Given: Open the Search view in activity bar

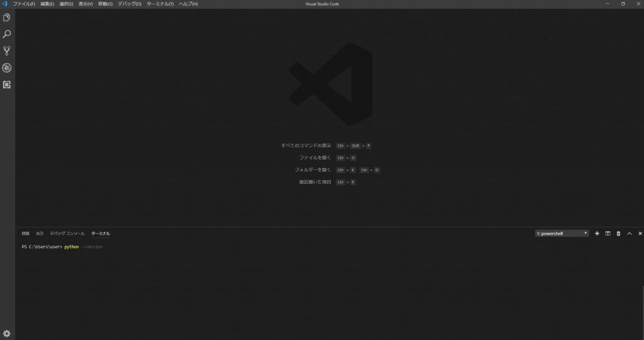Looking at the screenshot, I should pyautogui.click(x=6, y=34).
